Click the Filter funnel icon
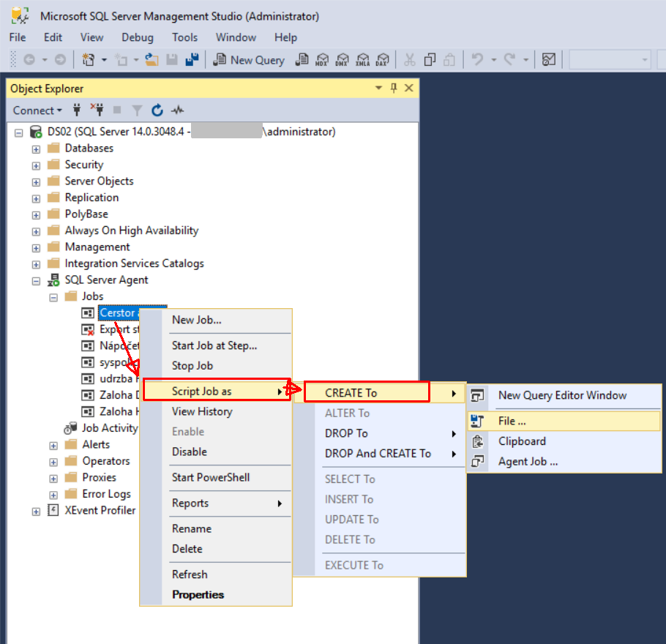 click(x=137, y=111)
